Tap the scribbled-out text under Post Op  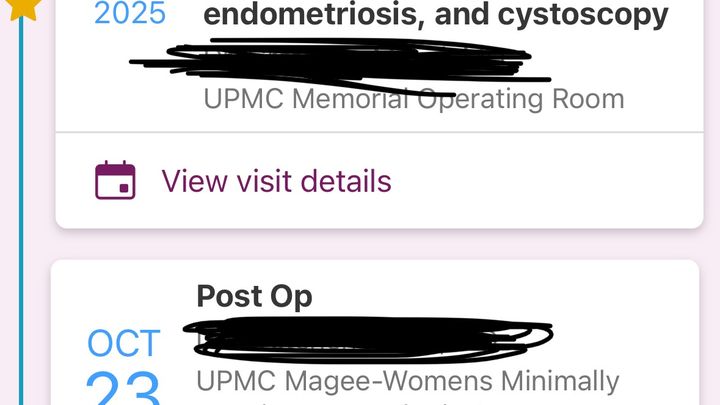coord(368,339)
